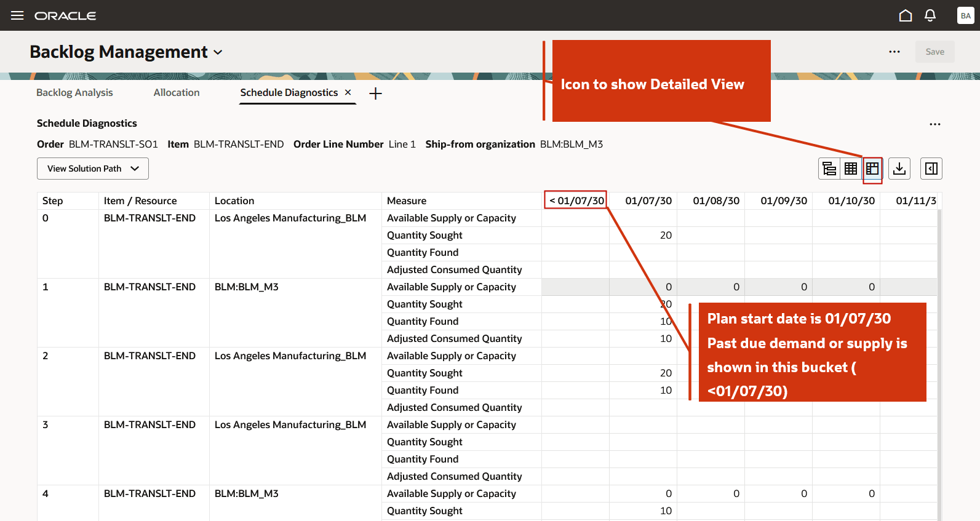Show the Detailed View layout icon

(872, 169)
